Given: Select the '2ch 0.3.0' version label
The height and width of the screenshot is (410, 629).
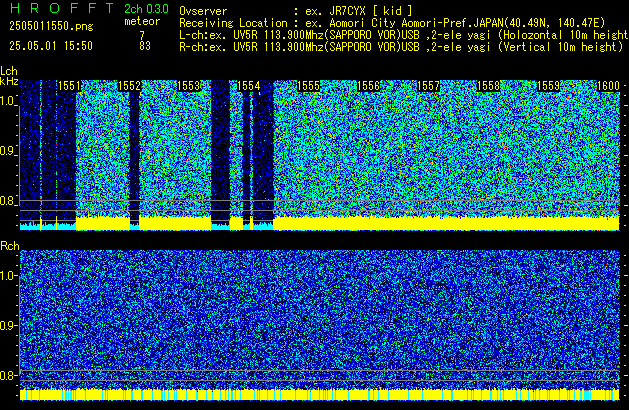Looking at the screenshot, I should [146, 9].
